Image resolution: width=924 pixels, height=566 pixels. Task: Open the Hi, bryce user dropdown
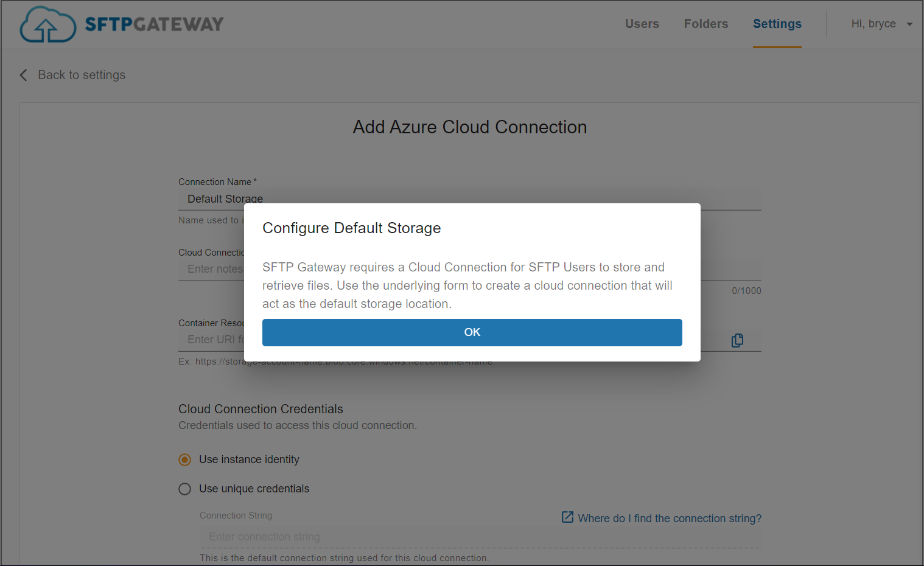click(882, 24)
